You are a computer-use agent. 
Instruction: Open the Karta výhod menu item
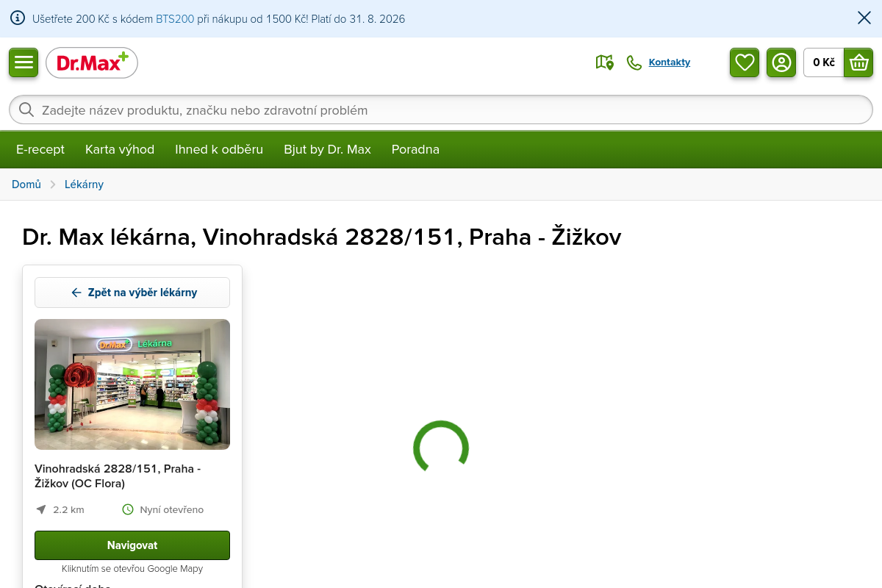[x=120, y=149]
